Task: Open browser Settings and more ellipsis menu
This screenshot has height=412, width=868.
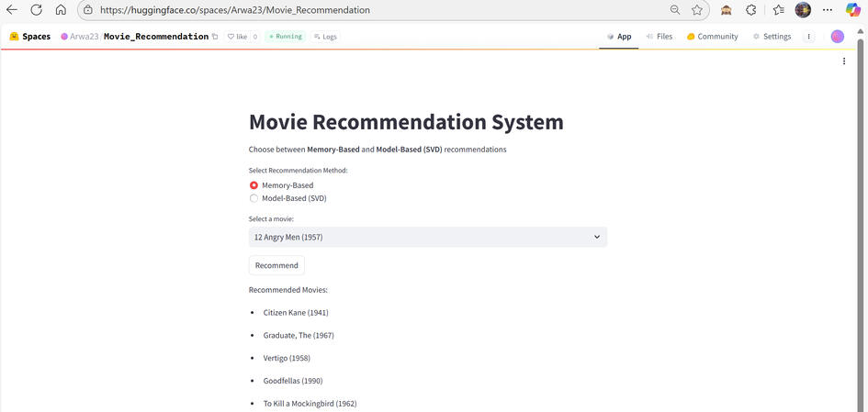Action: pos(828,10)
